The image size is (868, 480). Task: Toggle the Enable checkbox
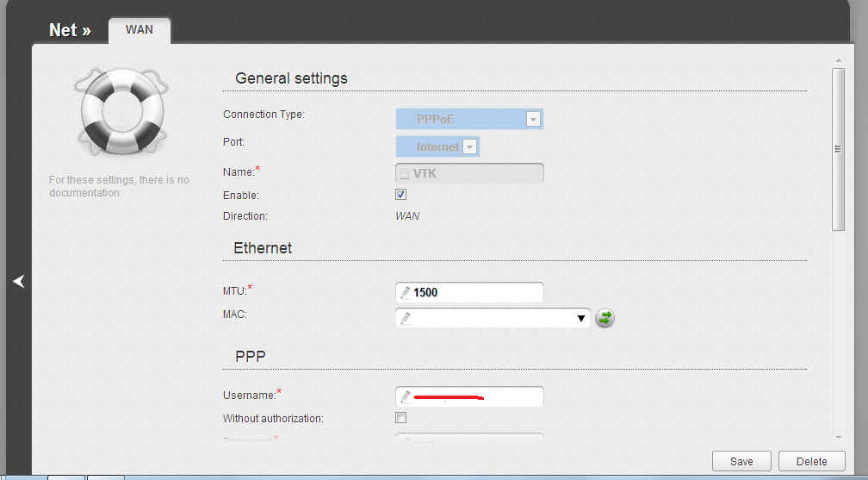pyautogui.click(x=400, y=195)
